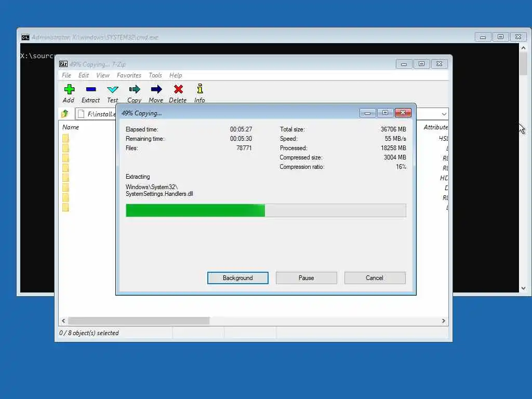
Task: Click the Background button
Action: click(238, 278)
